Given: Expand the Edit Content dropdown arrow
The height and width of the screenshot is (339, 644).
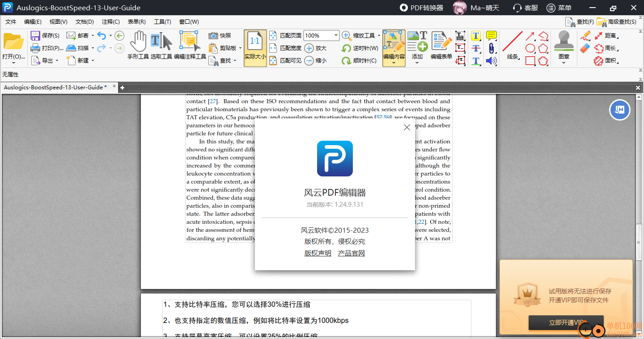Looking at the screenshot, I should [x=394, y=63].
